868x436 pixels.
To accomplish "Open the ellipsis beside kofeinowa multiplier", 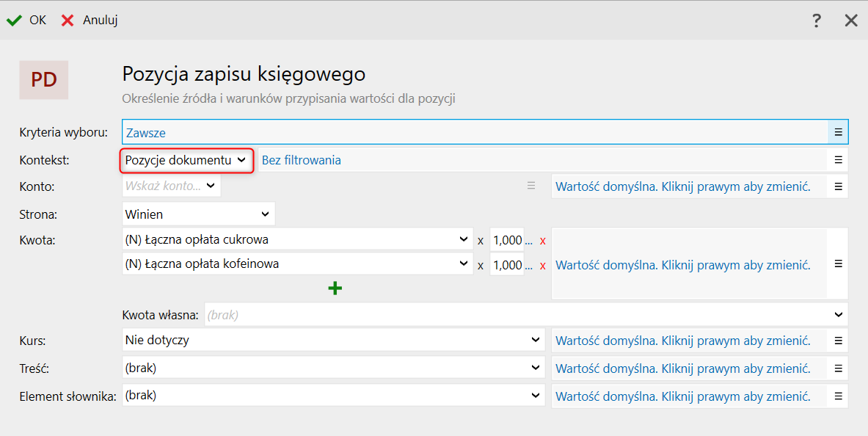I will [x=529, y=266].
